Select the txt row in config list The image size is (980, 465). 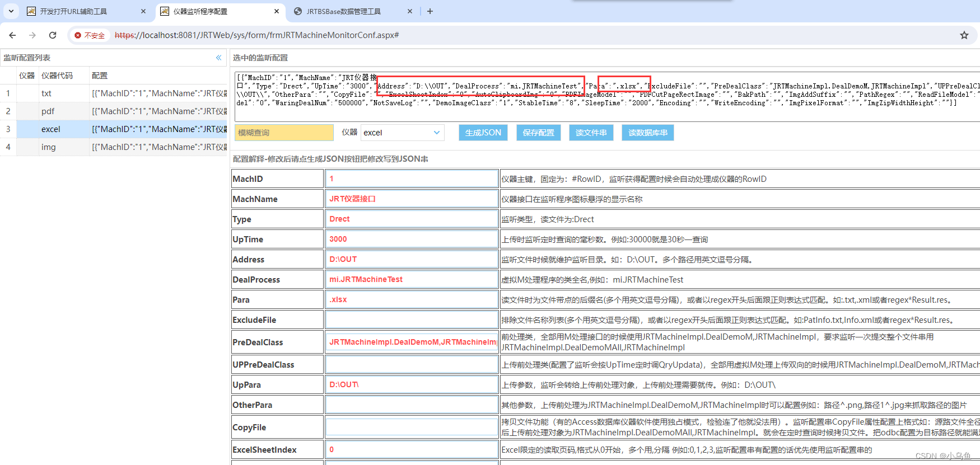pos(113,93)
